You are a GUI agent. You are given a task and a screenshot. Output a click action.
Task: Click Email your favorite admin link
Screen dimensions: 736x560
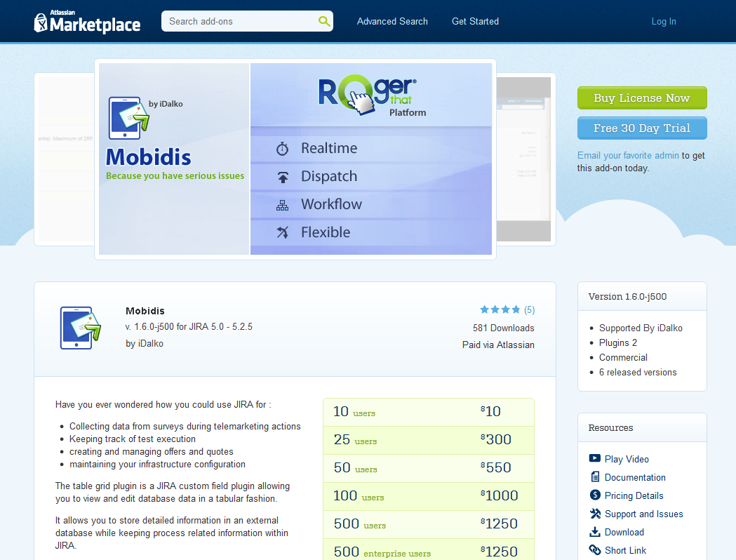[628, 156]
